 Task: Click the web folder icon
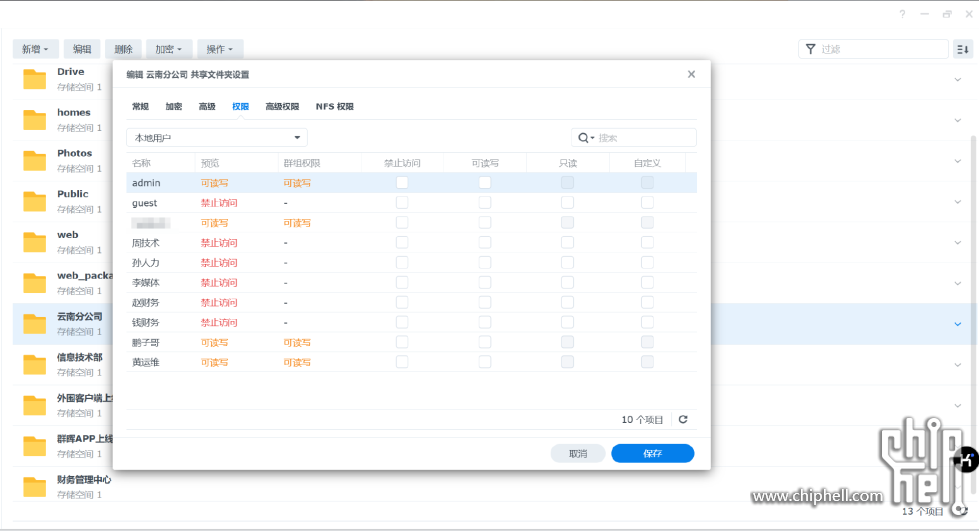(34, 242)
